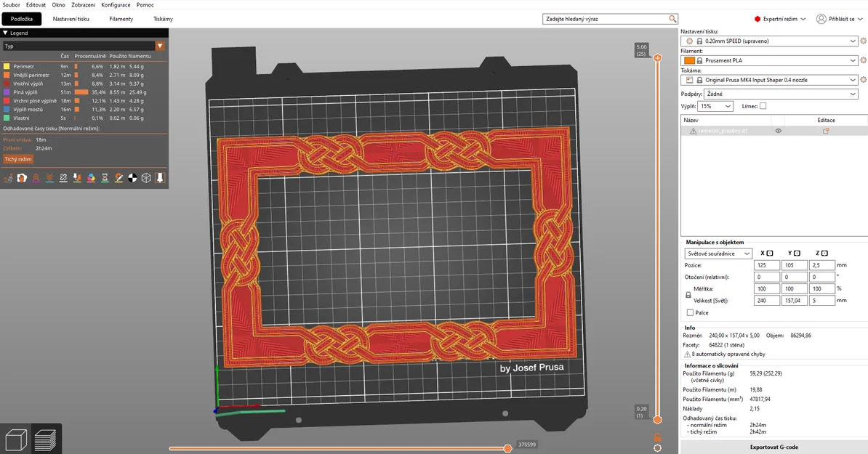Toggle tool changes icon in legend

click(78, 178)
